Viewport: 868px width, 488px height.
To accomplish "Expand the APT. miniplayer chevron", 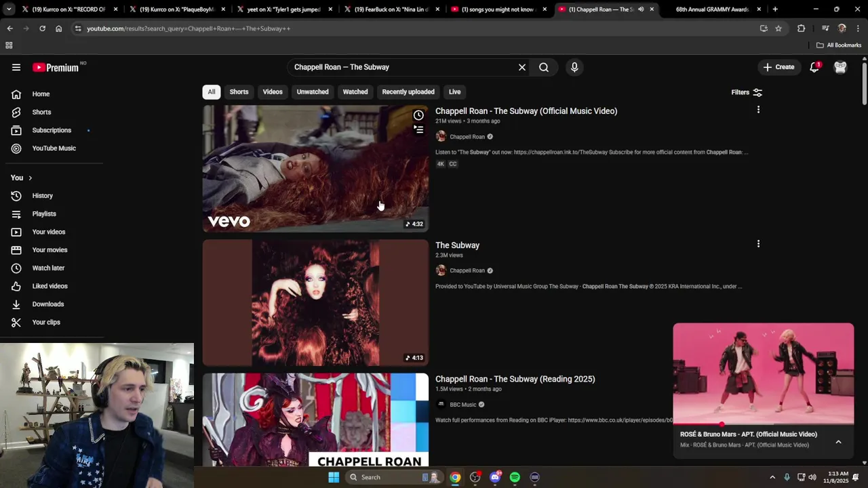I will coord(838,442).
